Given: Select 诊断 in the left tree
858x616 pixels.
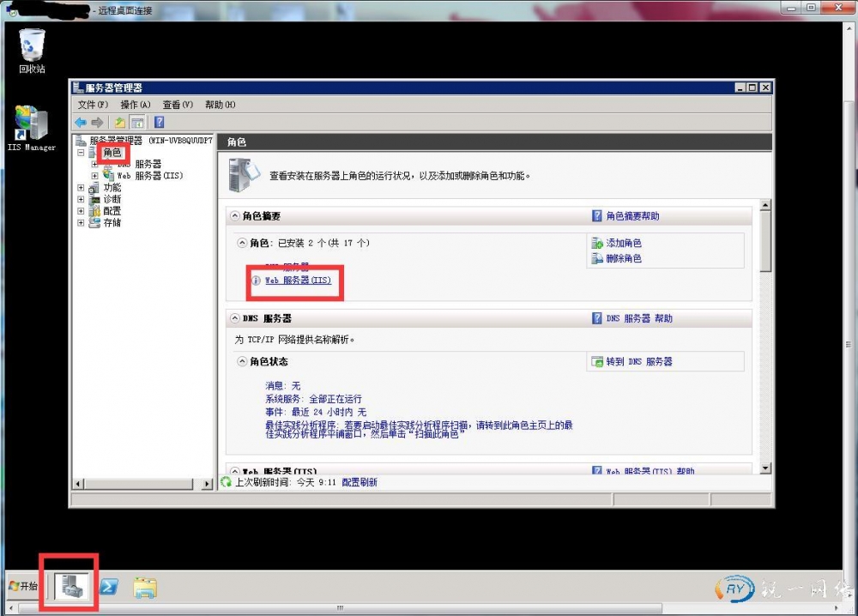Looking at the screenshot, I should coord(112,199).
